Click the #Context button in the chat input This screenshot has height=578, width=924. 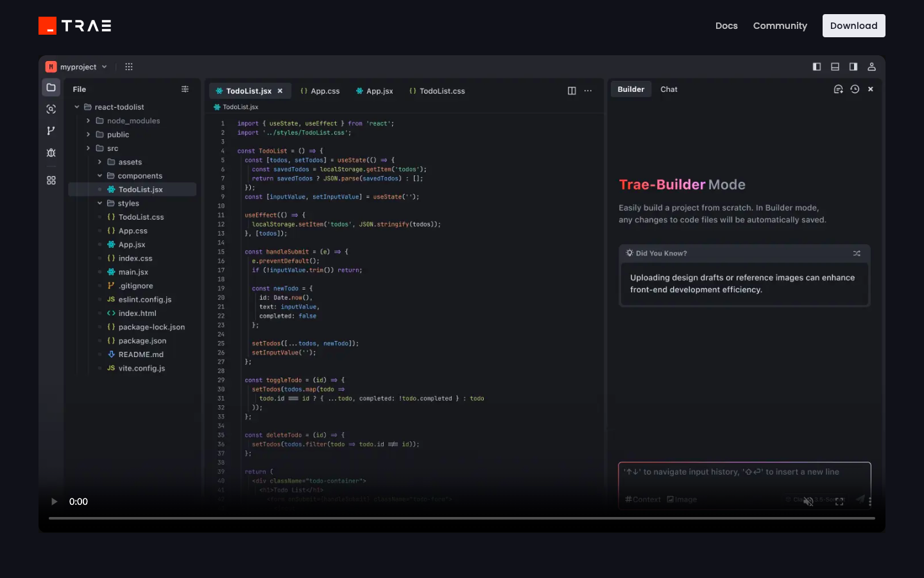pyautogui.click(x=643, y=500)
